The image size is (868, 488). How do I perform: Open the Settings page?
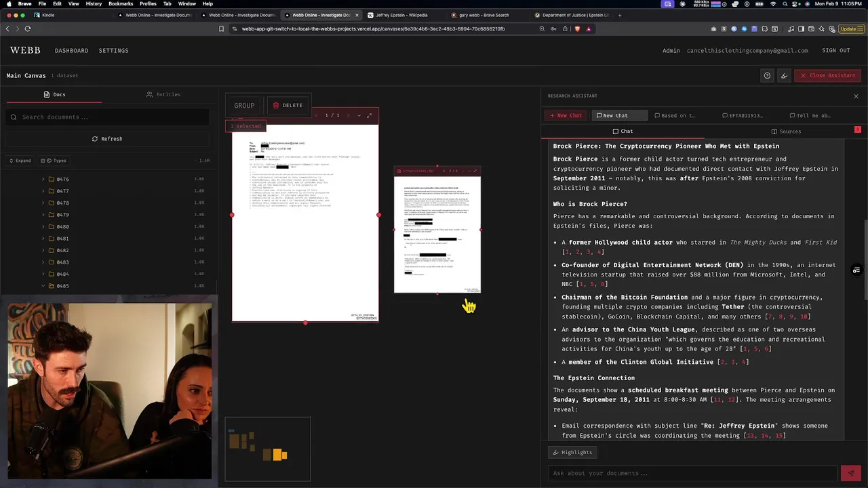[113, 50]
